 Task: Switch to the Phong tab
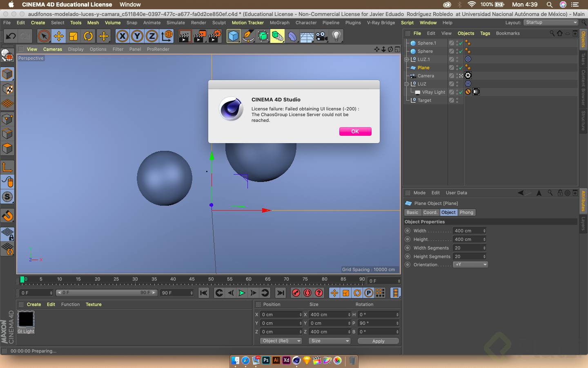[x=466, y=213]
